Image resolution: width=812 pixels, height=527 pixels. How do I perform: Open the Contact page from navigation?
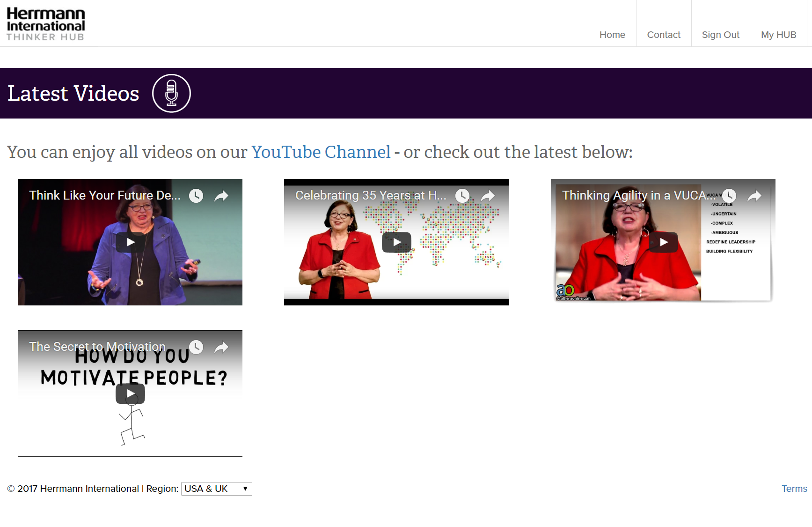[x=664, y=35]
